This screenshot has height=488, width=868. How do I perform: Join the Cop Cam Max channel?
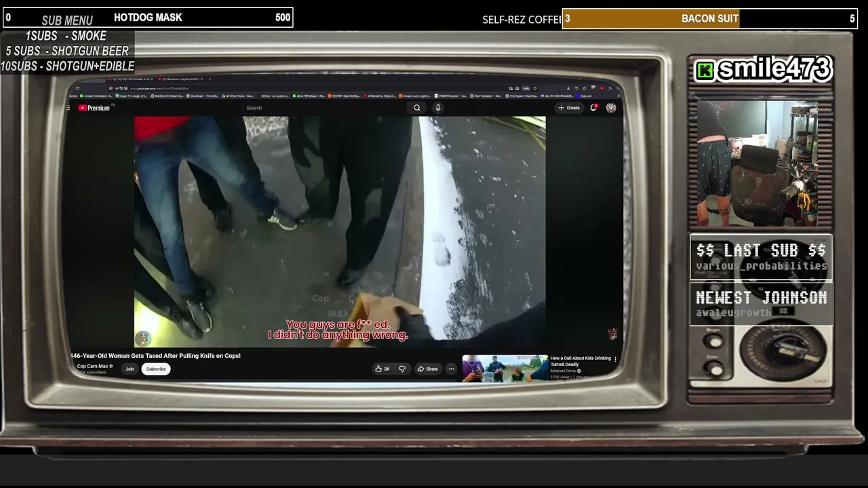click(x=130, y=369)
